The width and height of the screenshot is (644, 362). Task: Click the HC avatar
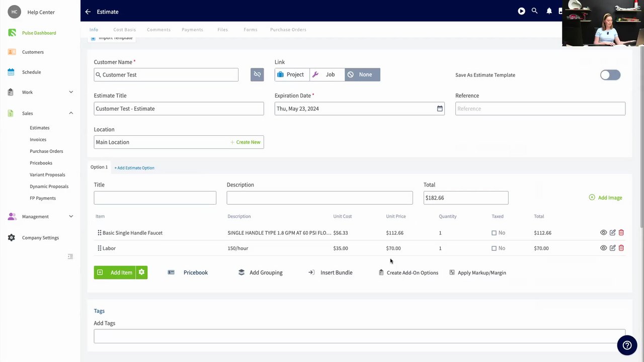point(14,12)
